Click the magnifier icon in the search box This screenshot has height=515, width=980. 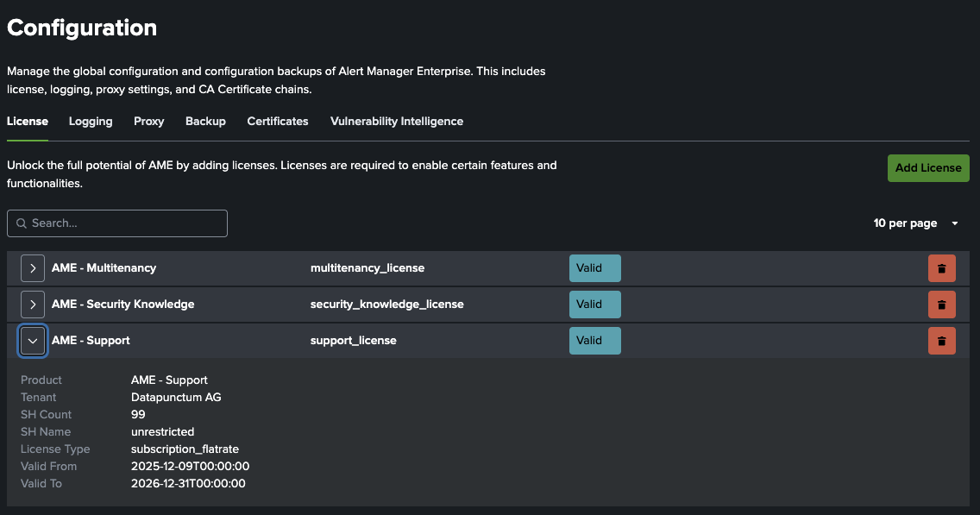click(22, 223)
